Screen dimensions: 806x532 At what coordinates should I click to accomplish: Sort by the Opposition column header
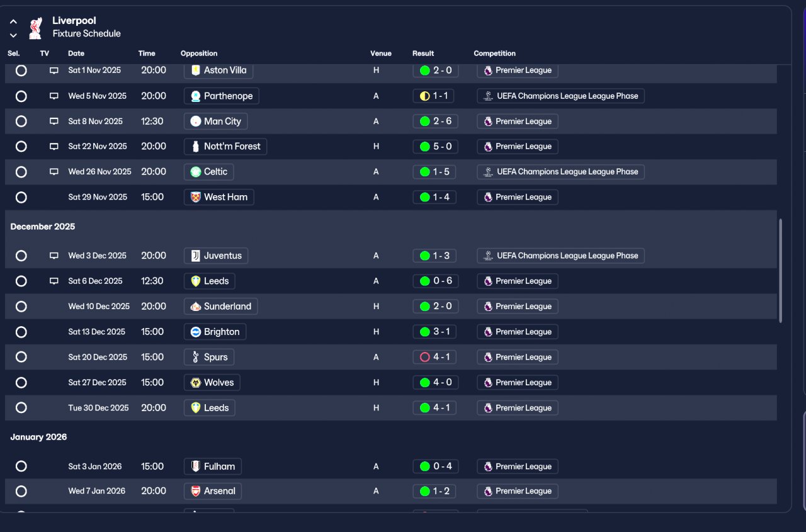click(199, 54)
